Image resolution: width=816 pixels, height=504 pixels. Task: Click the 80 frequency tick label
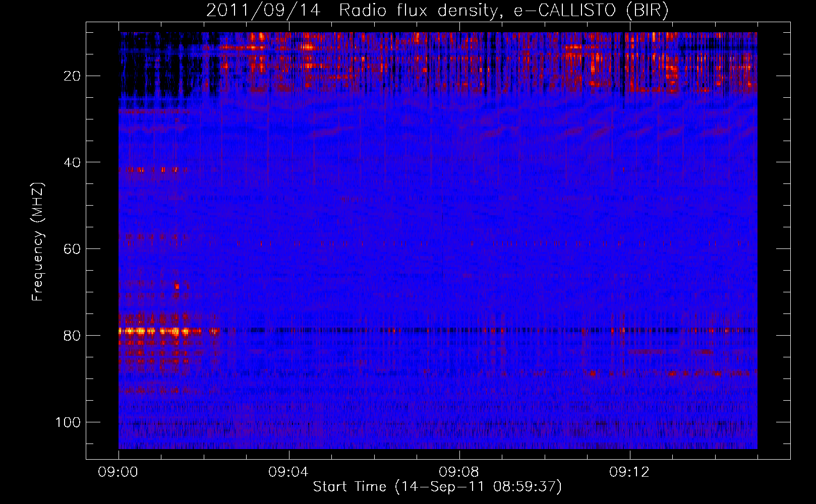click(x=73, y=336)
